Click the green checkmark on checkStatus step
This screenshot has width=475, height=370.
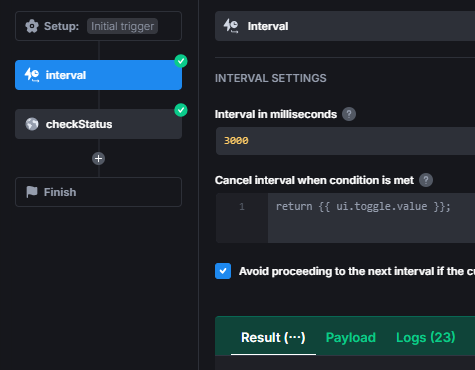coord(181,110)
